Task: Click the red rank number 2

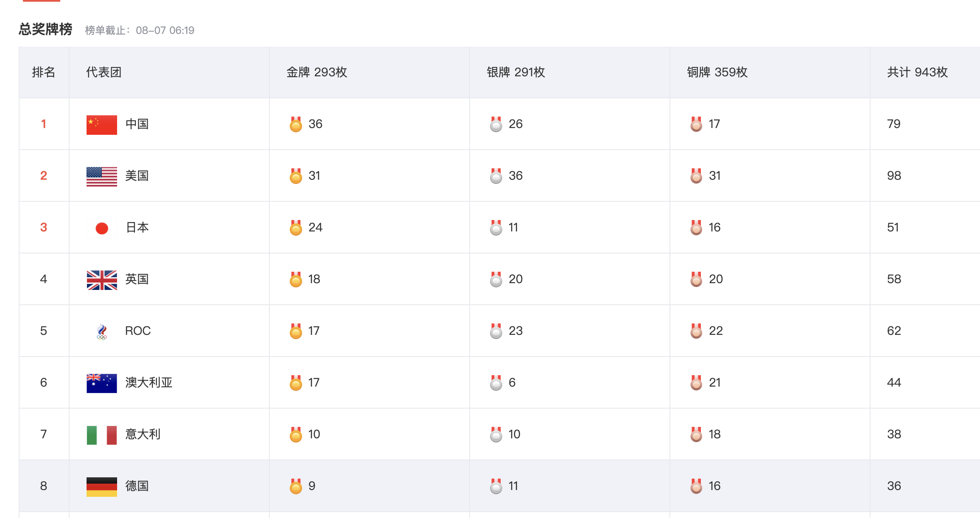Action: 44,176
